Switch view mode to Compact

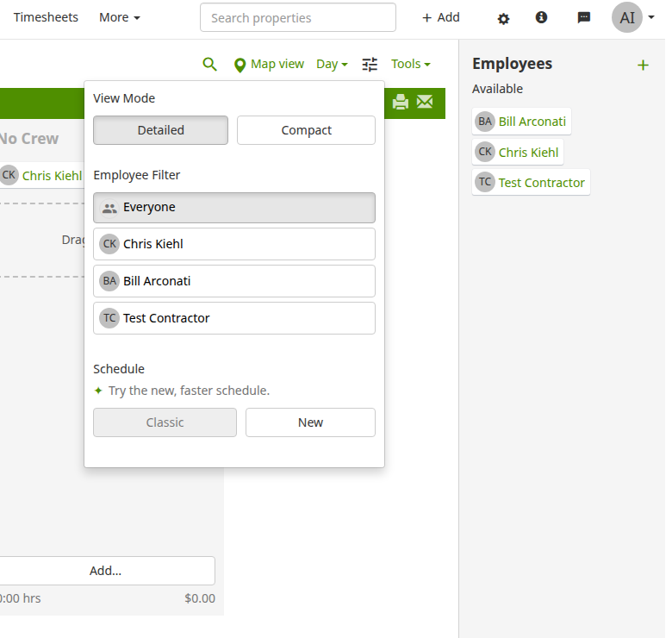[x=306, y=130]
